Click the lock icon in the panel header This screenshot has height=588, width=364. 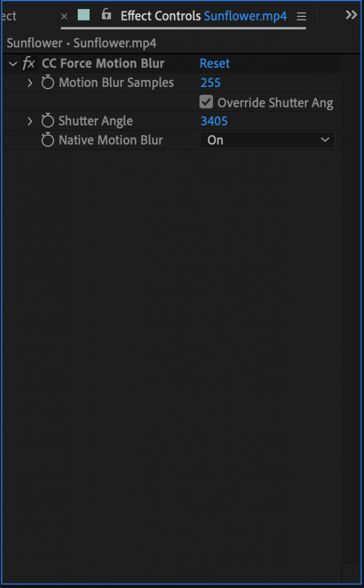(x=106, y=15)
